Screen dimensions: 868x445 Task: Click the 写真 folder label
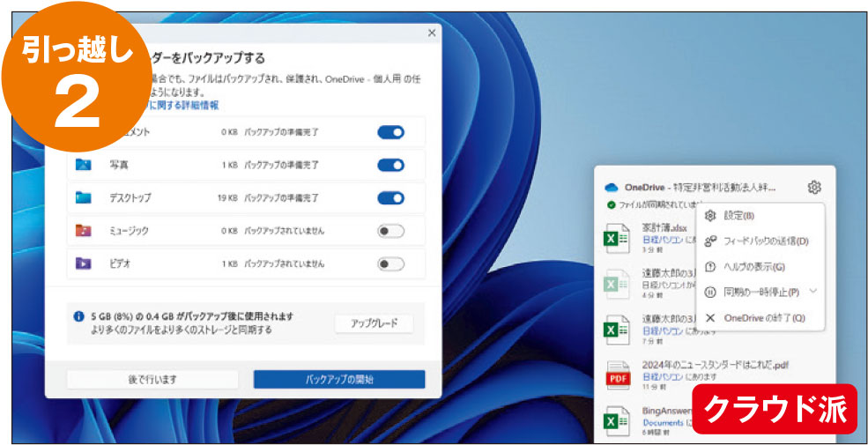pos(119,165)
